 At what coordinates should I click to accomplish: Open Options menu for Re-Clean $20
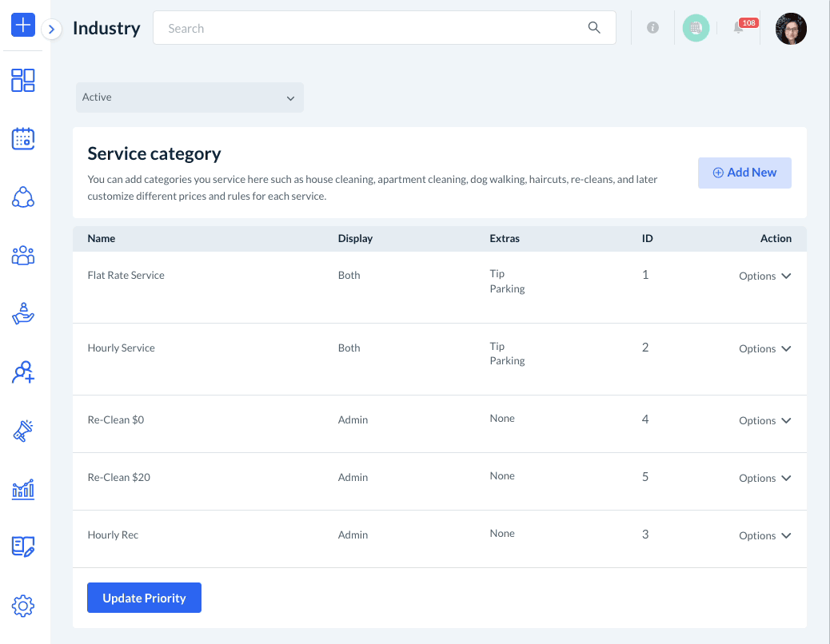tap(764, 478)
